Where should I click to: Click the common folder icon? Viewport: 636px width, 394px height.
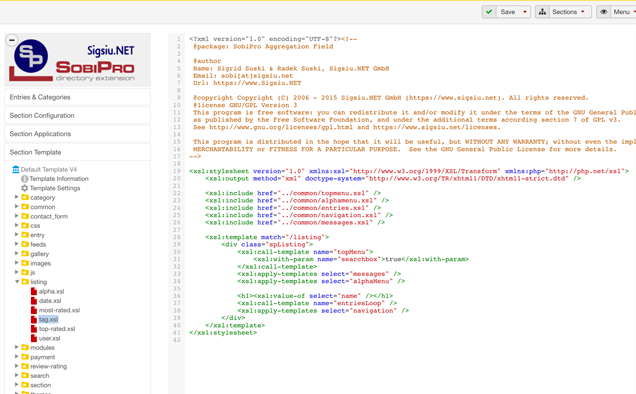(25, 207)
